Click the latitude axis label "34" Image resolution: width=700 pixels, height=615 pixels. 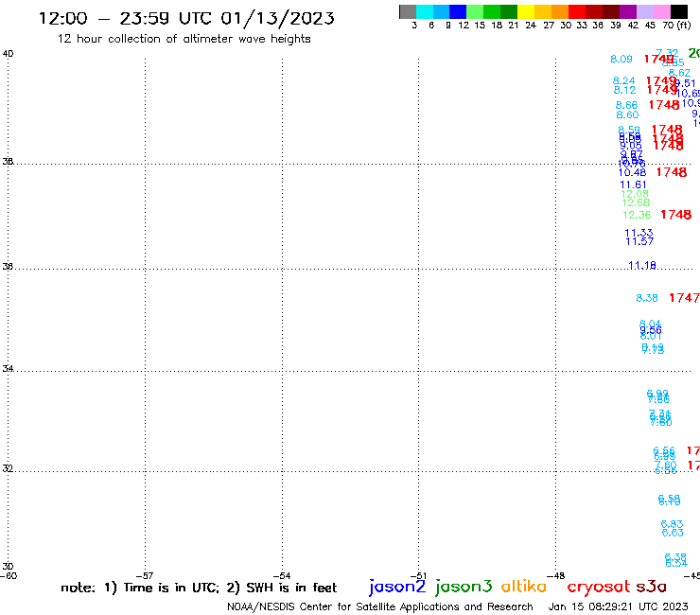click(x=8, y=369)
